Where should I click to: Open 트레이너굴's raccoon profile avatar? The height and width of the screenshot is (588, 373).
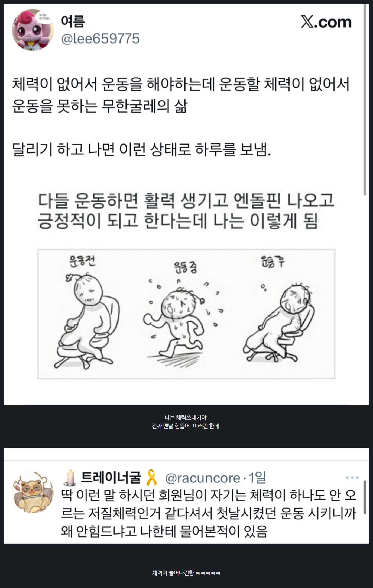[33, 492]
